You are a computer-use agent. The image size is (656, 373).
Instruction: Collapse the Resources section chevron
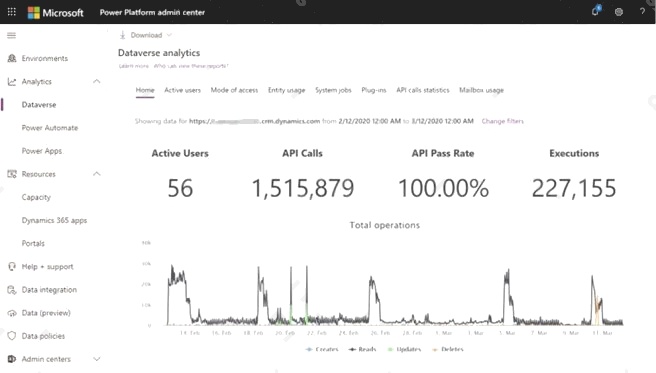pos(97,174)
